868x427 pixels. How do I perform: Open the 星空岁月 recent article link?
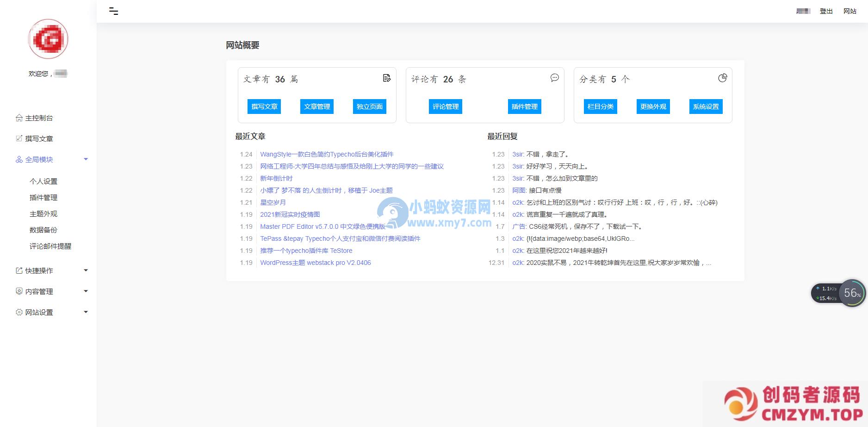point(273,202)
